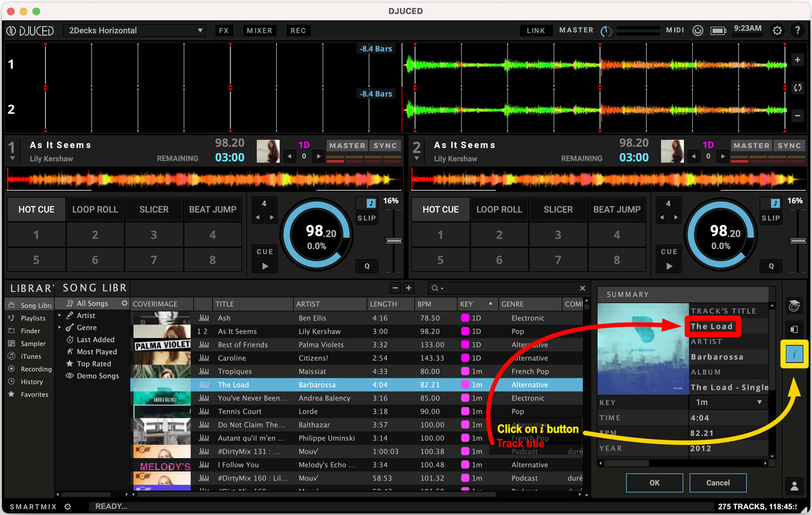Open help question mark icon

tap(798, 30)
